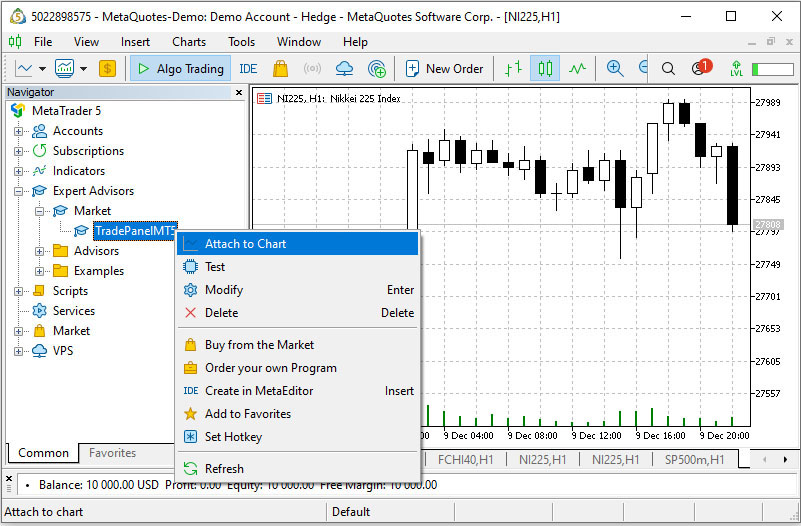Collapse the Expert Advisors node
Viewport: 801px width, 526px height.
pyautogui.click(x=18, y=191)
